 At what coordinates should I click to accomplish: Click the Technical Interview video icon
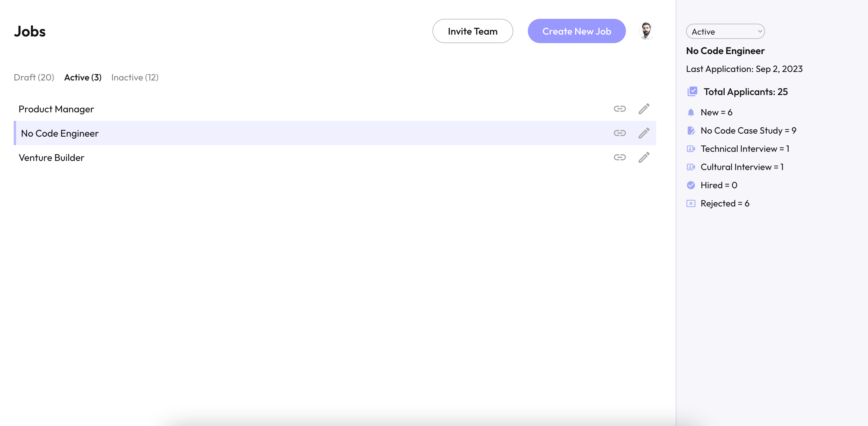click(691, 149)
